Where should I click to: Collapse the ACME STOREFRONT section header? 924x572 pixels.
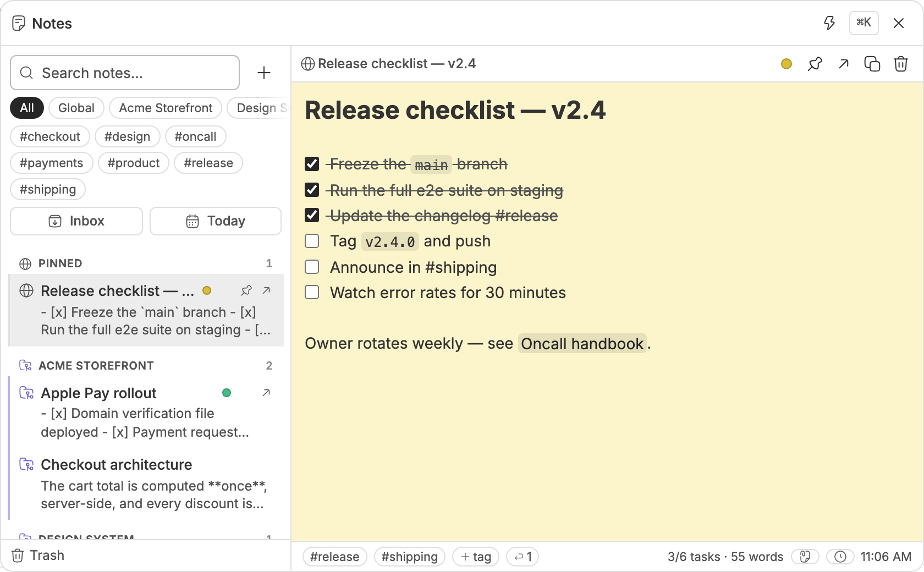click(x=146, y=366)
